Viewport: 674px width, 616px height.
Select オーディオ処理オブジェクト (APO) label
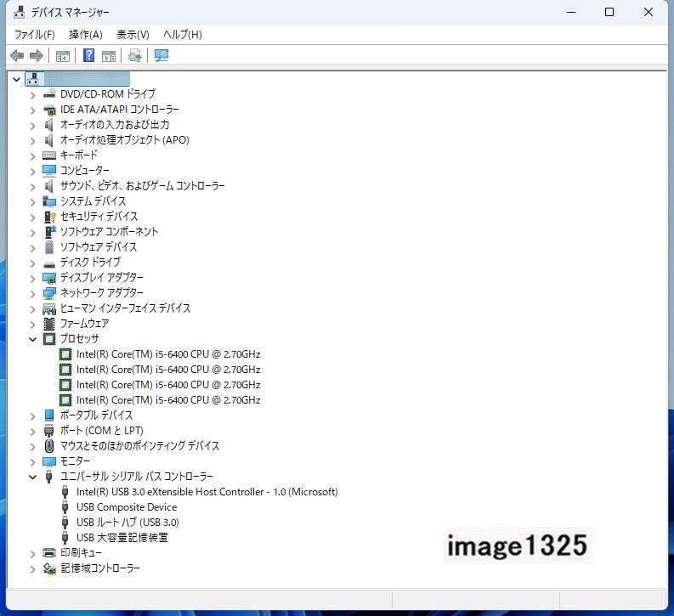pyautogui.click(x=124, y=140)
